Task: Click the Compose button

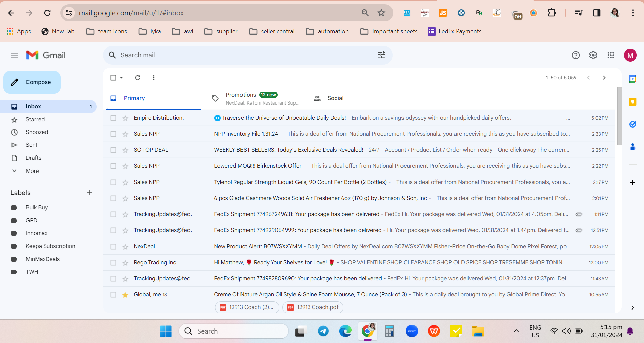Action: click(x=32, y=82)
